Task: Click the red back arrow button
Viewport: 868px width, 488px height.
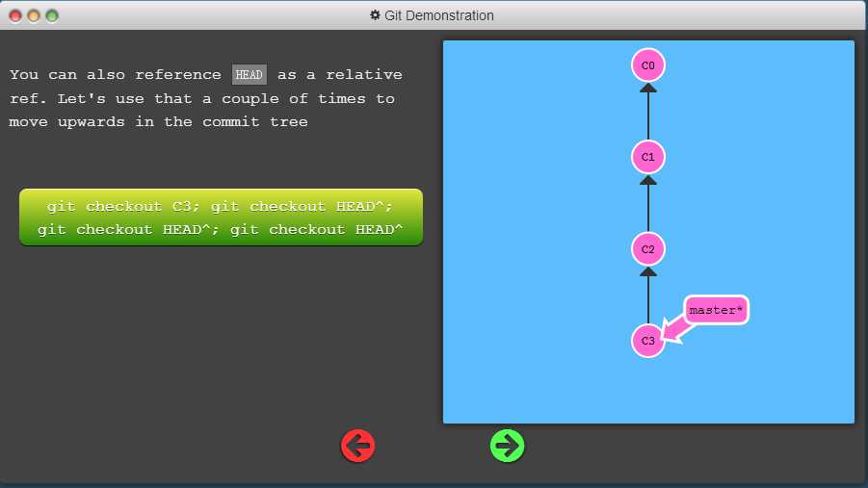Action: point(357,446)
